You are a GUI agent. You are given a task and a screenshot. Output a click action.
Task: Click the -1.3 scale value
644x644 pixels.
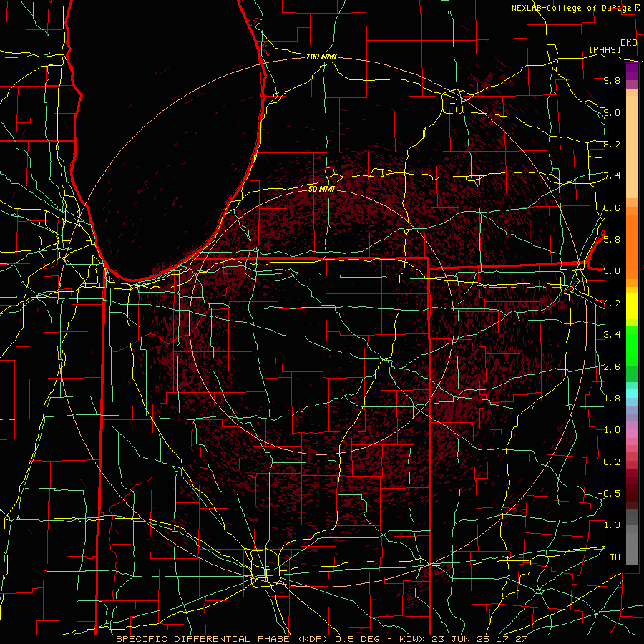coord(609,525)
